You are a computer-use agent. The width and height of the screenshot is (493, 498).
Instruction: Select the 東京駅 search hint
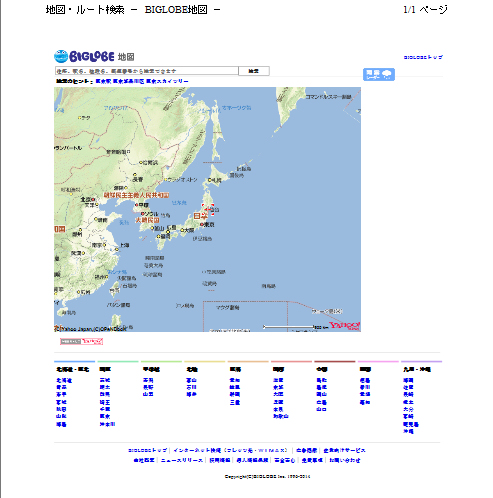[x=103, y=81]
